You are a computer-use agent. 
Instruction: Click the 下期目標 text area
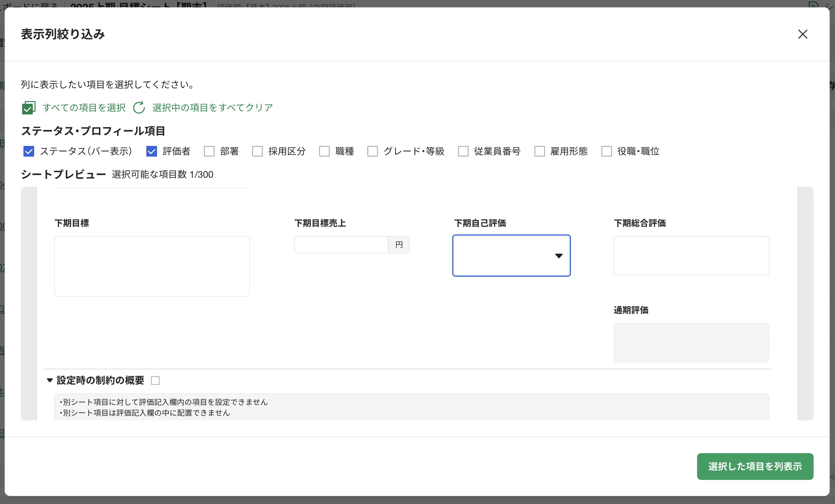152,266
